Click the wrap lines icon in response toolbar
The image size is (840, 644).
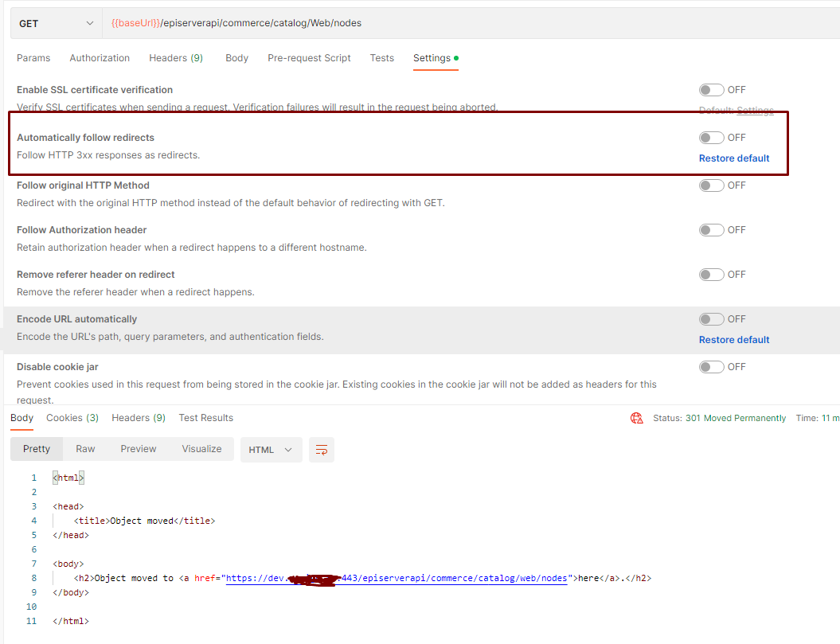point(322,450)
